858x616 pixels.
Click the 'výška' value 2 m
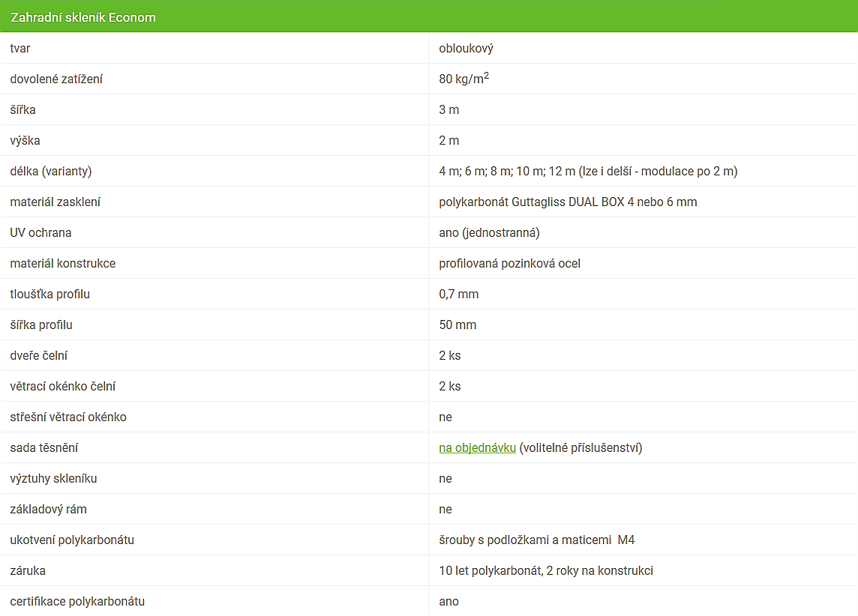(448, 140)
